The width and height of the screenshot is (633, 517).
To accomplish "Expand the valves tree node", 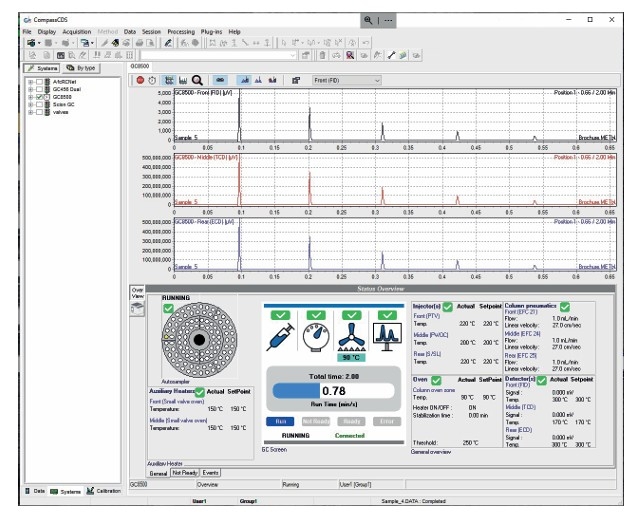I will click(x=30, y=112).
